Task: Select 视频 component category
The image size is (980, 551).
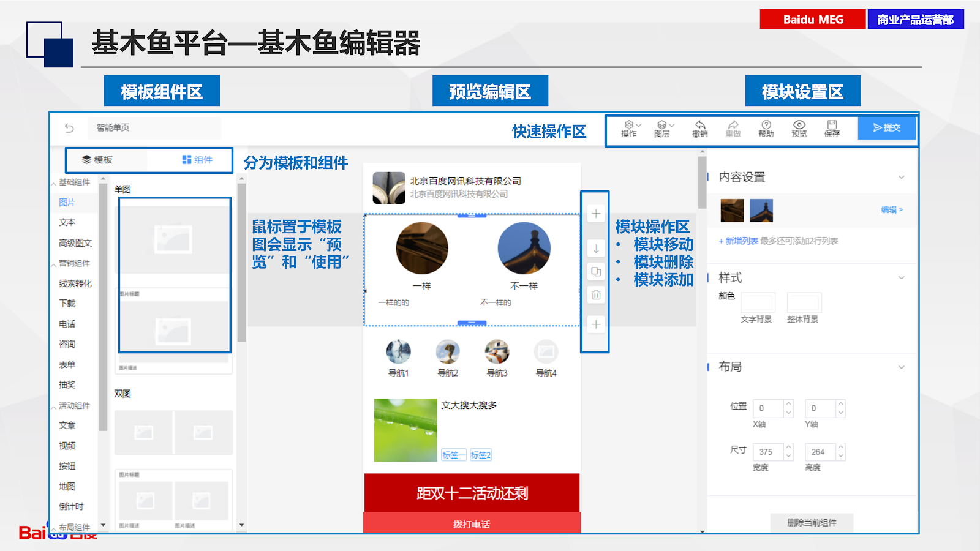Action: pyautogui.click(x=67, y=446)
